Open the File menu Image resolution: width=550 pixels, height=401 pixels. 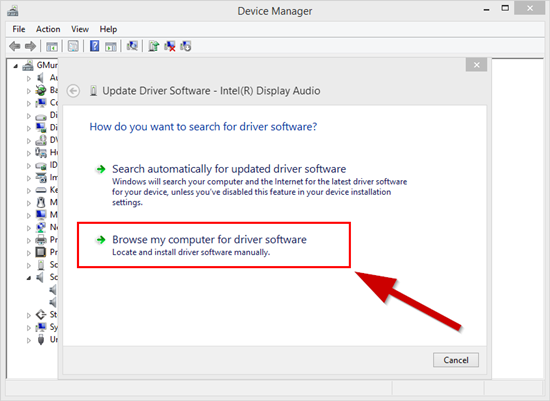[19, 29]
